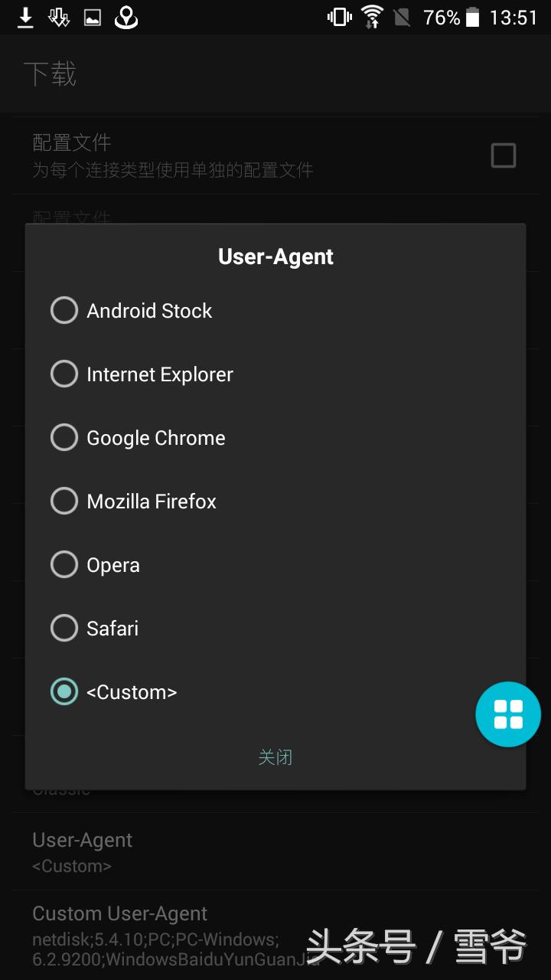Tap the Wi-Fi signal icon
Screen dimensions: 551x980
372,18
